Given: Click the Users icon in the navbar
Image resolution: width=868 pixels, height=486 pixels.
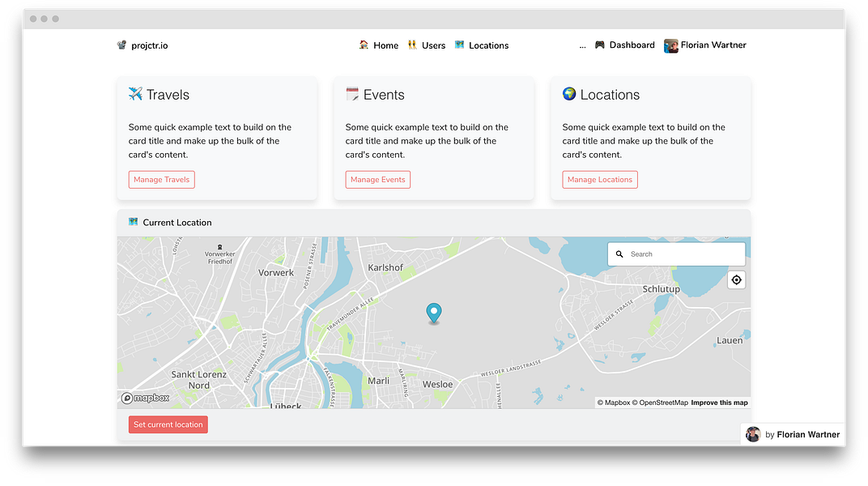Looking at the screenshot, I should click(411, 45).
